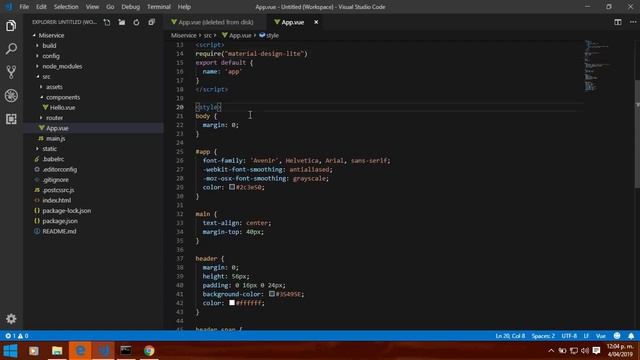Open the Help menu
Screen dimensions: 640x360
184,7
